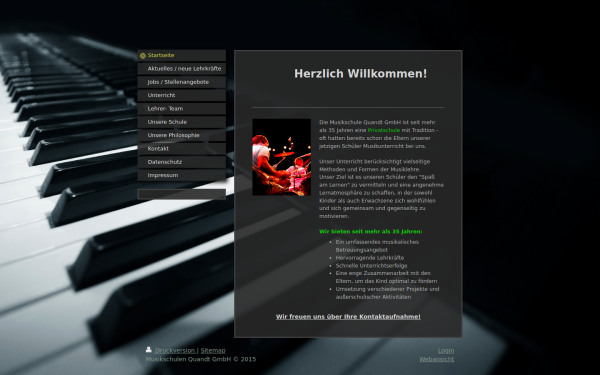Open the Startseite menu item

181,55
